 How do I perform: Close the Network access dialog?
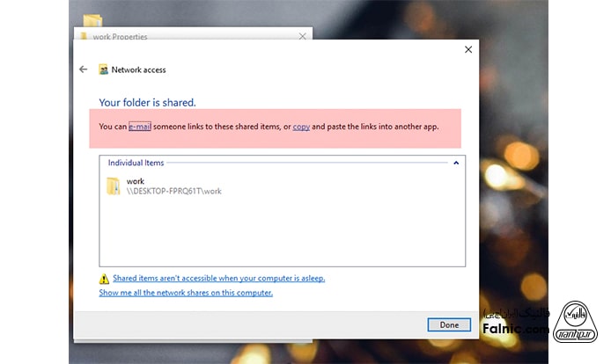pos(468,50)
